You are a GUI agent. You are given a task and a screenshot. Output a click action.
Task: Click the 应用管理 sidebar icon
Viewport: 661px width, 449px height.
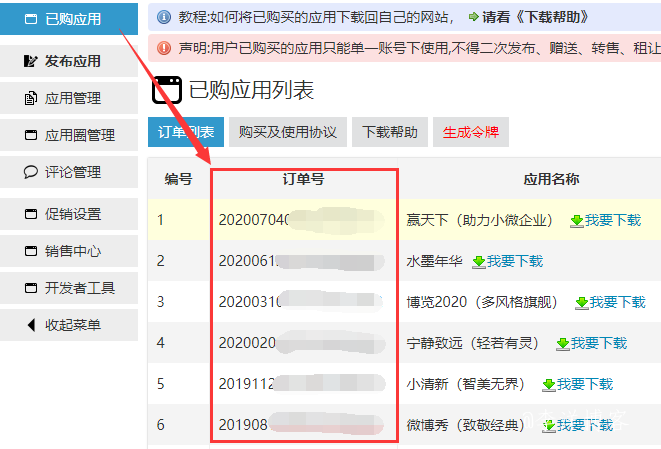click(x=29, y=98)
